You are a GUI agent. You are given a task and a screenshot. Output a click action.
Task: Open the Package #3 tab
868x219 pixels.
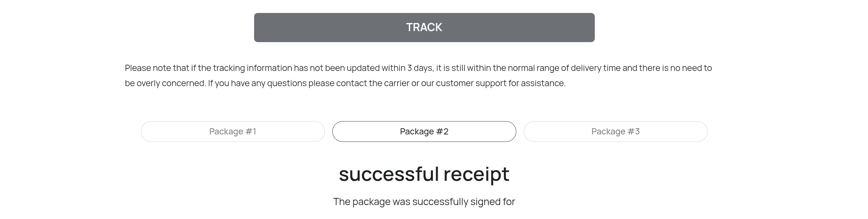[616, 132]
